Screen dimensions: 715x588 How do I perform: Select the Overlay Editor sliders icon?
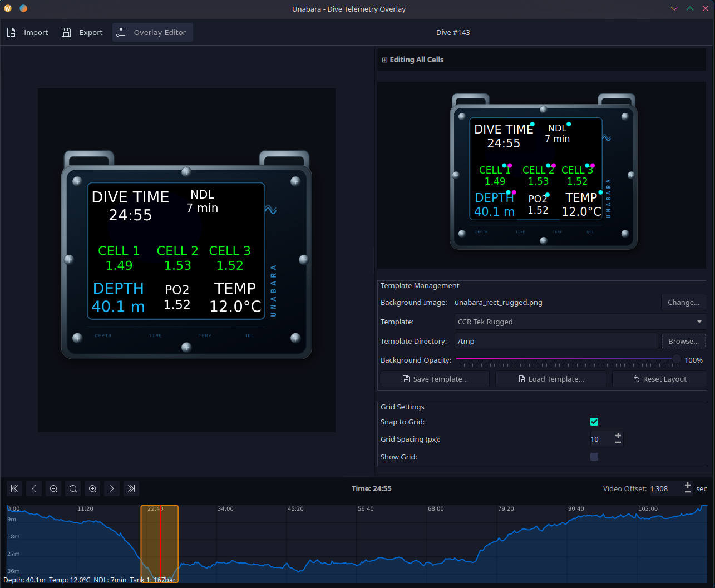[x=121, y=32]
